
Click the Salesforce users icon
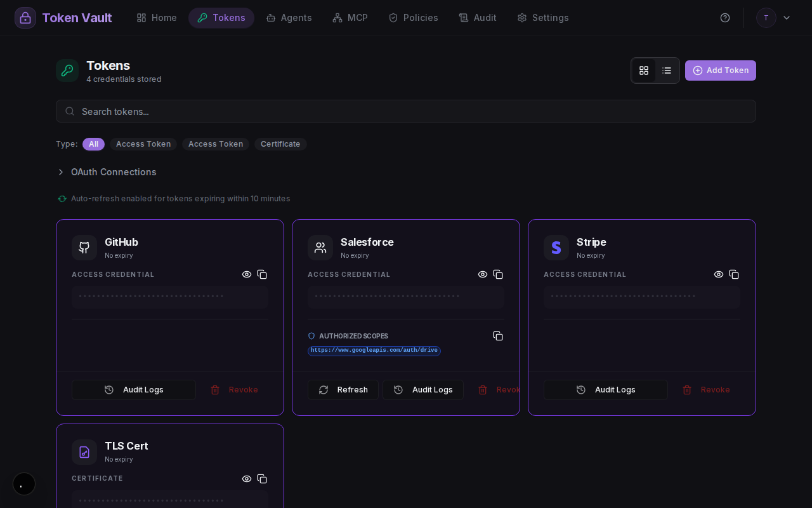(320, 248)
